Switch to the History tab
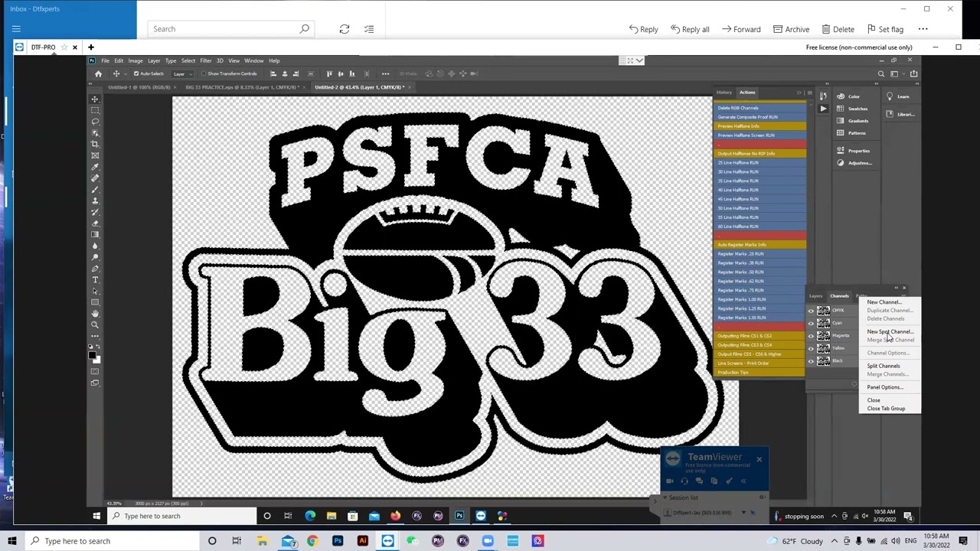This screenshot has width=980, height=551. (x=724, y=92)
